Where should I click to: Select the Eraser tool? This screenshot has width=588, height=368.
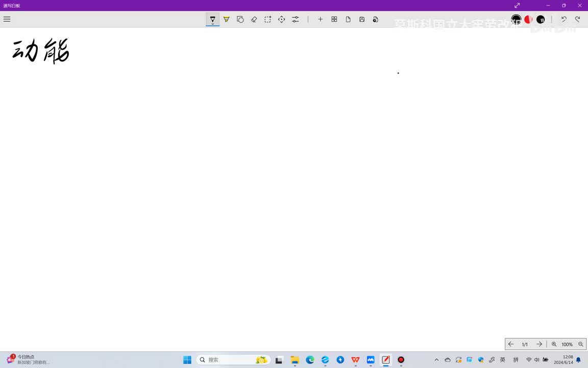point(254,19)
